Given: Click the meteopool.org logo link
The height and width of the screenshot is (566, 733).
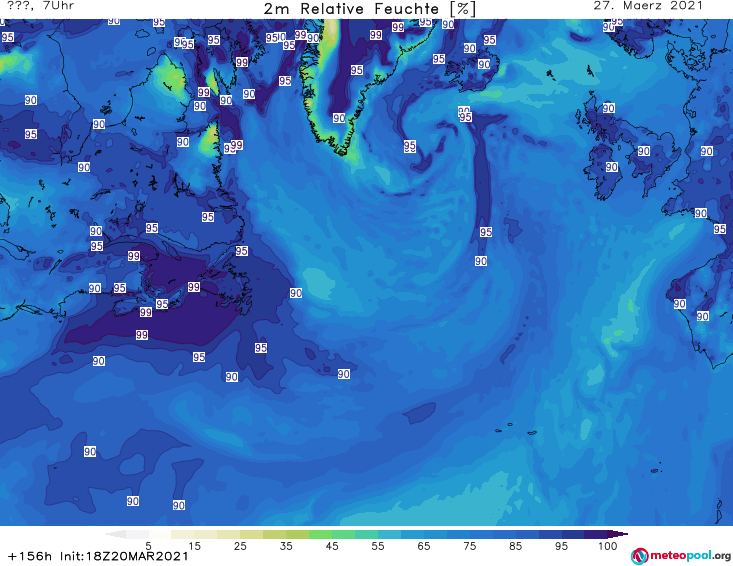Looking at the screenshot, I should click(681, 556).
